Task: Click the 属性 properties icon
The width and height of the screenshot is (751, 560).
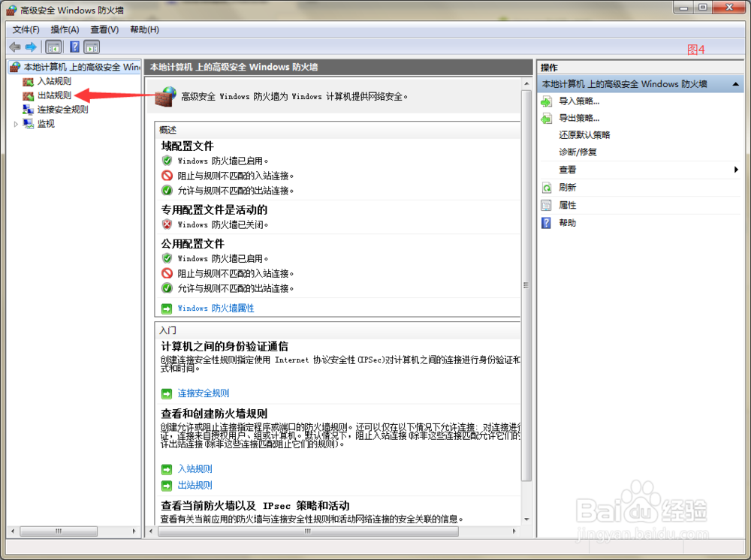Action: pyautogui.click(x=547, y=206)
